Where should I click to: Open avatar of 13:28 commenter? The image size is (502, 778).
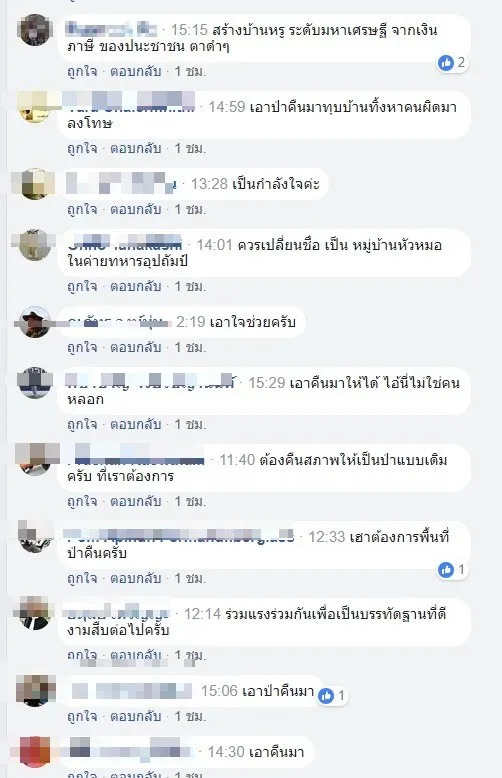(35, 184)
